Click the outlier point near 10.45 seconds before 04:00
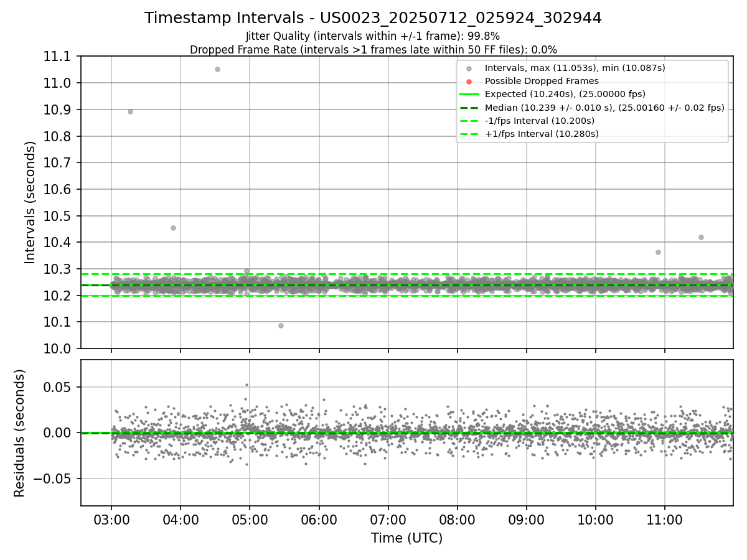The image size is (747, 560). pos(173,228)
